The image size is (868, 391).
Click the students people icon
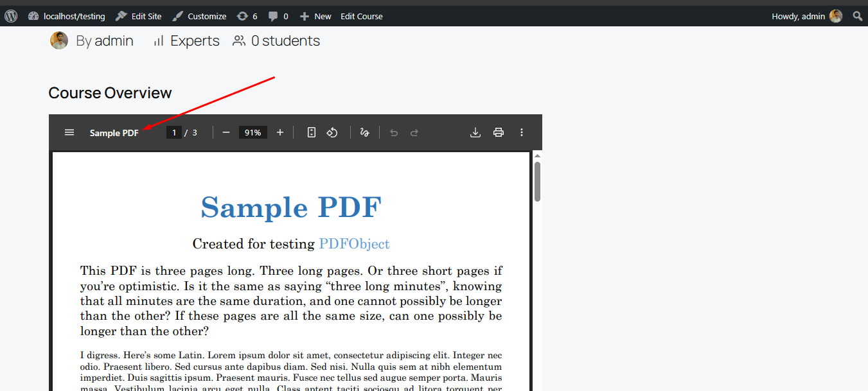(239, 40)
